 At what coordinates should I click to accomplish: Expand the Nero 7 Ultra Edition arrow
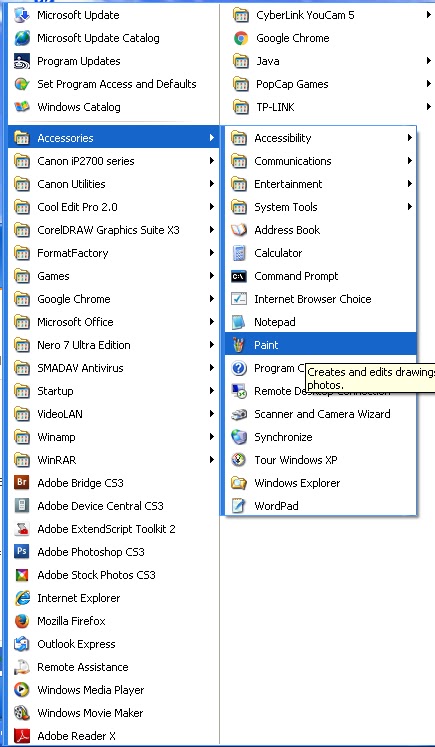212,345
